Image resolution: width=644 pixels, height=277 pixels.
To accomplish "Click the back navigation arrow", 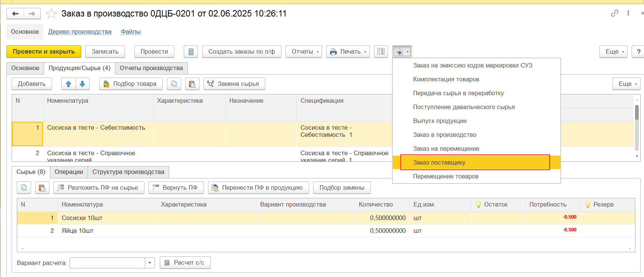I will point(15,14).
